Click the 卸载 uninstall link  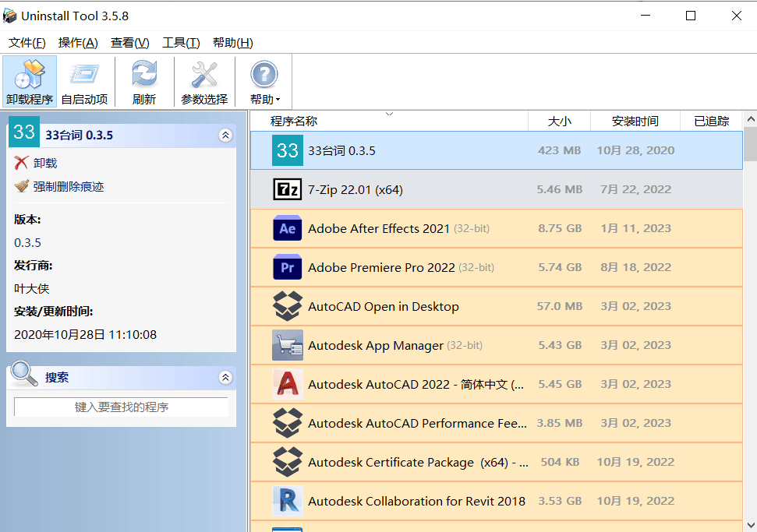click(45, 164)
